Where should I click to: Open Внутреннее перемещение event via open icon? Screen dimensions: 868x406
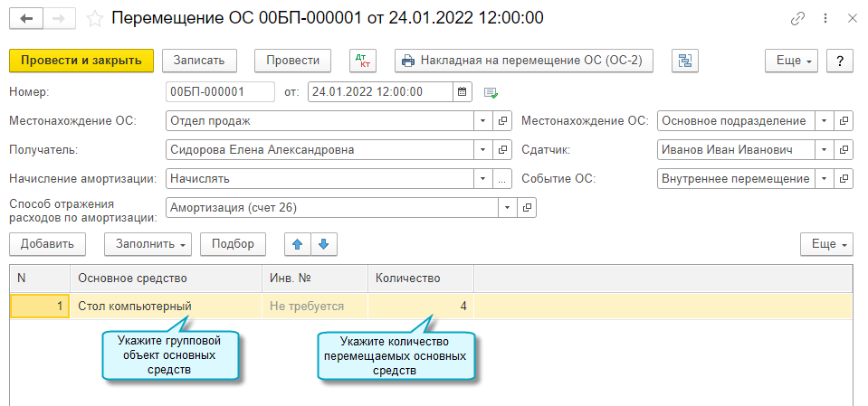point(844,179)
